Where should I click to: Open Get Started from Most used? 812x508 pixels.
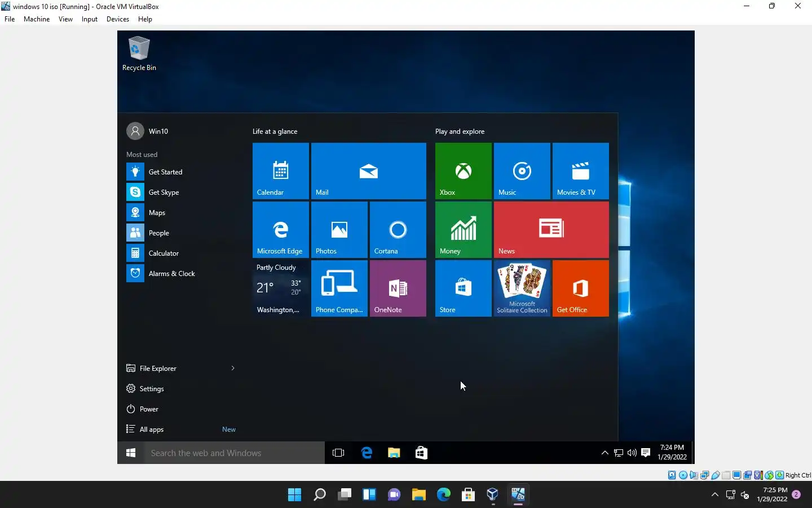coord(180,172)
